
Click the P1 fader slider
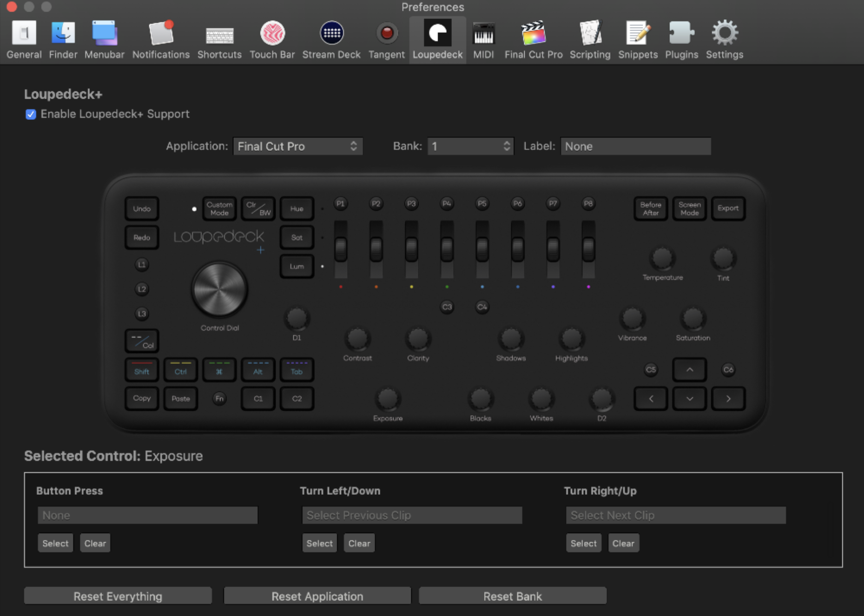coord(341,249)
